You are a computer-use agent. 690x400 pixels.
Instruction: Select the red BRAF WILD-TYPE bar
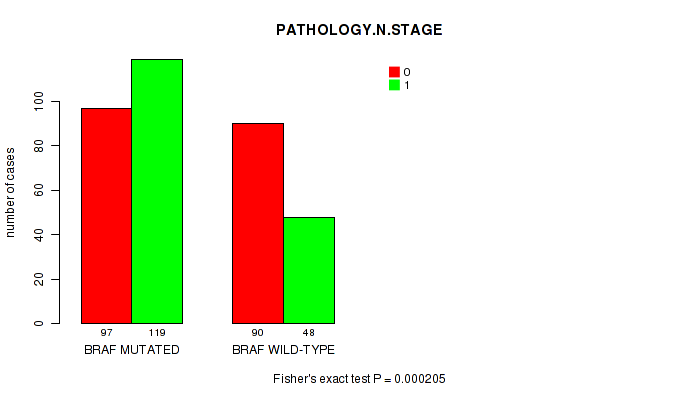coord(258,223)
